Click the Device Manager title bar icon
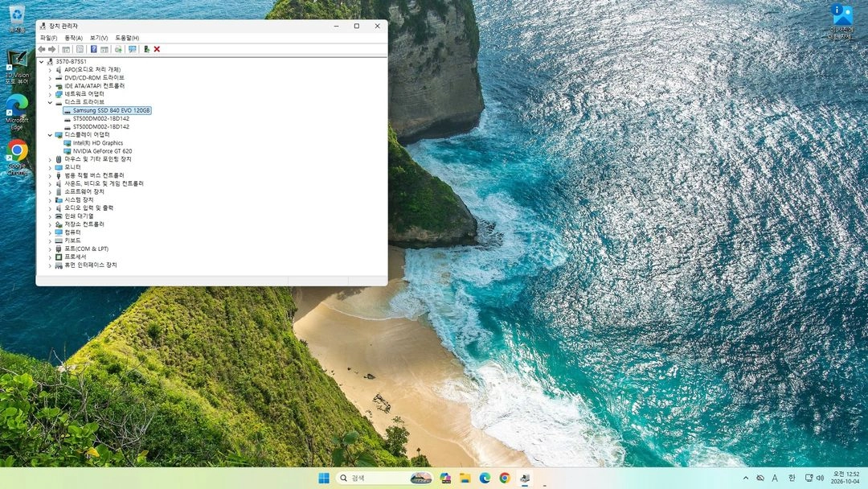The height and width of the screenshot is (489, 868). 43,26
